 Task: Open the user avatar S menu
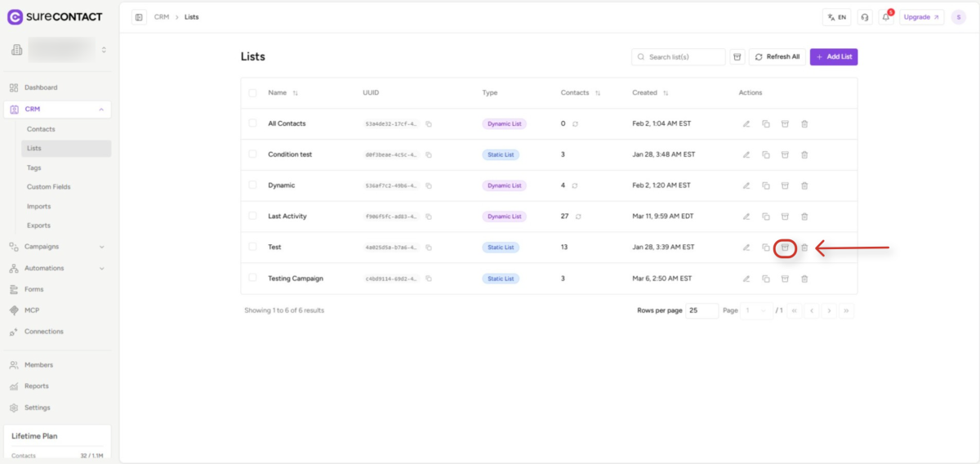click(x=959, y=17)
